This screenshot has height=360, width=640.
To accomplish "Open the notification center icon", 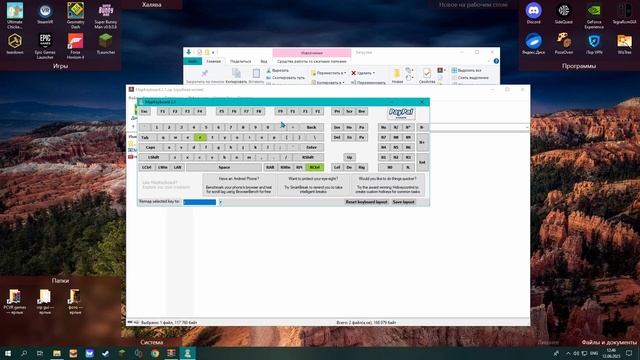I will click(629, 353).
